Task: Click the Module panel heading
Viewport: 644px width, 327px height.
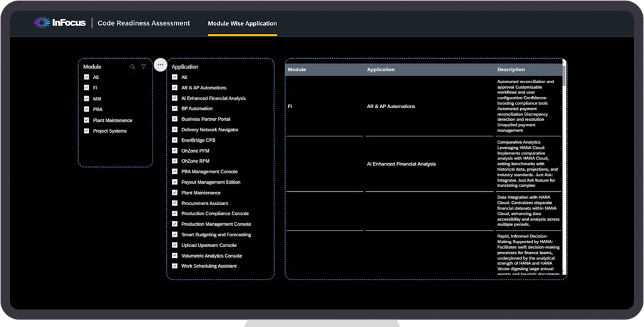Action: [x=93, y=66]
